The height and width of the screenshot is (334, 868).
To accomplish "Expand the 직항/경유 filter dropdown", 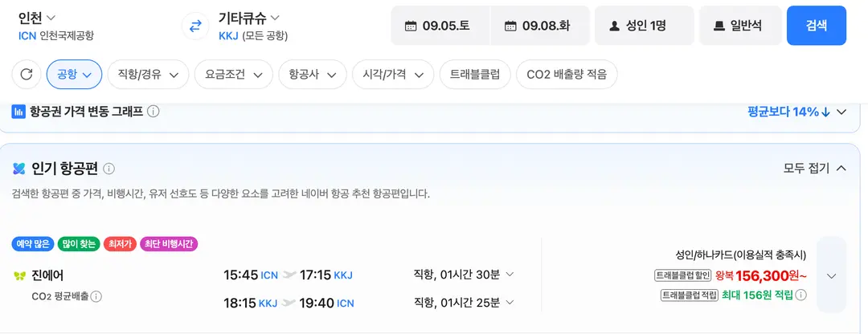I will tap(148, 74).
